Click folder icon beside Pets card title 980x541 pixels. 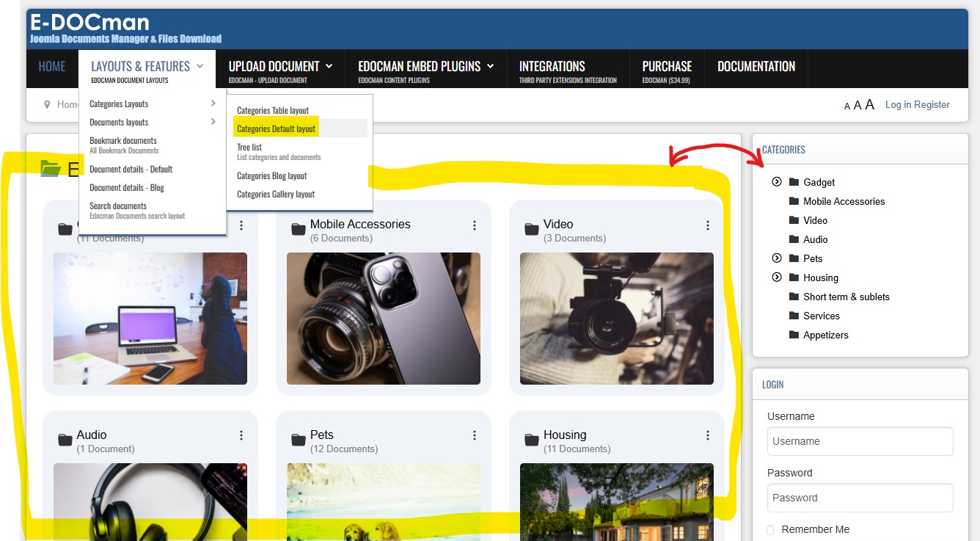pyautogui.click(x=298, y=440)
